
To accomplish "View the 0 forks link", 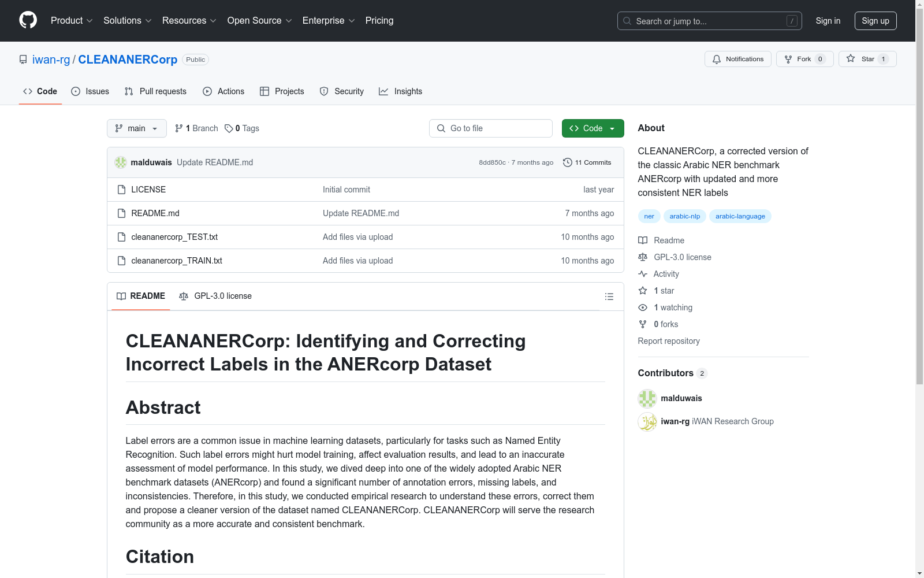I will tap(658, 324).
